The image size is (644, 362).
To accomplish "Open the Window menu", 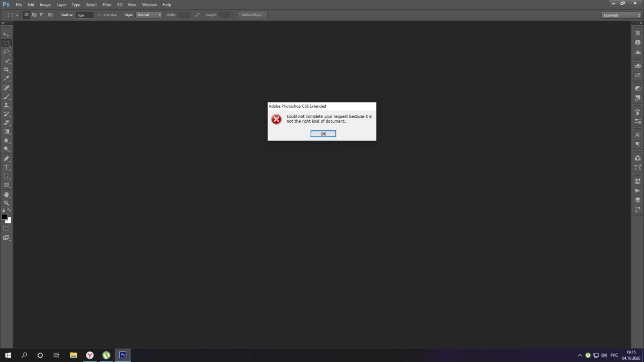I will pos(149,4).
